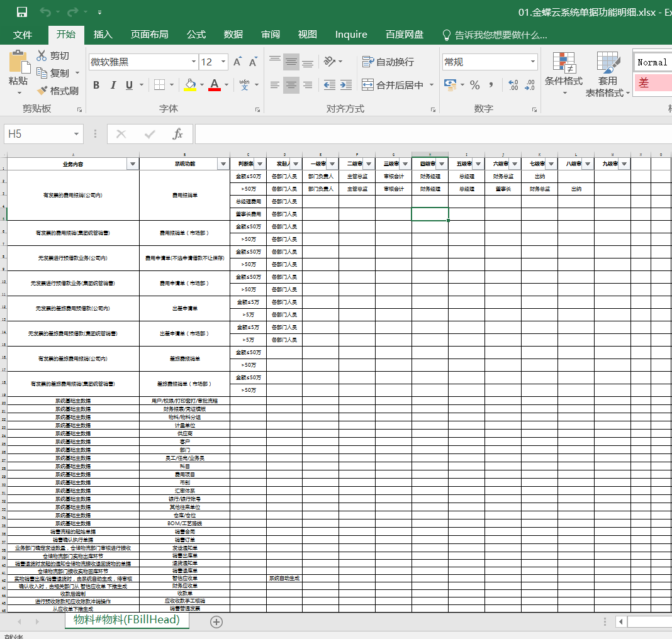
Task: Open the font size dropdown showing 12
Action: (x=223, y=62)
